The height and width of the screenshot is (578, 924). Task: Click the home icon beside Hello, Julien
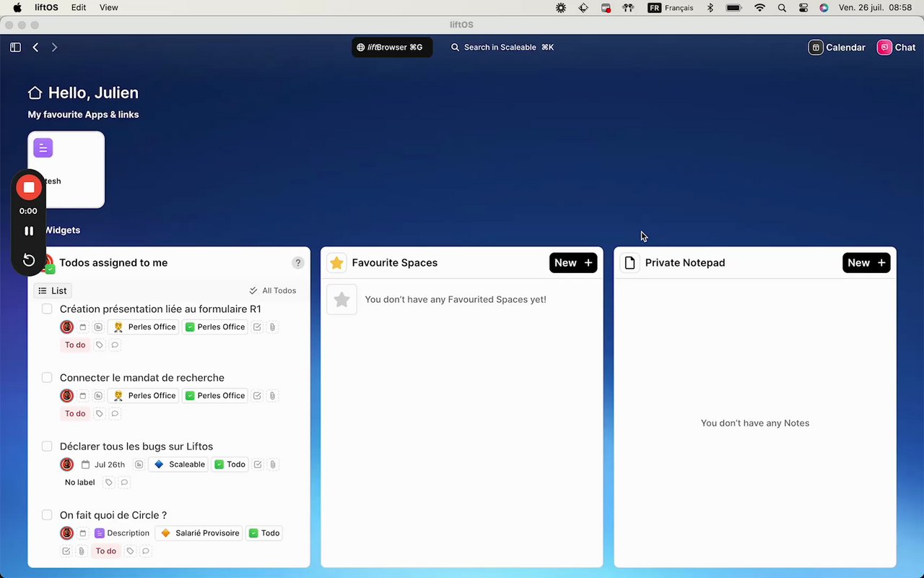click(35, 92)
